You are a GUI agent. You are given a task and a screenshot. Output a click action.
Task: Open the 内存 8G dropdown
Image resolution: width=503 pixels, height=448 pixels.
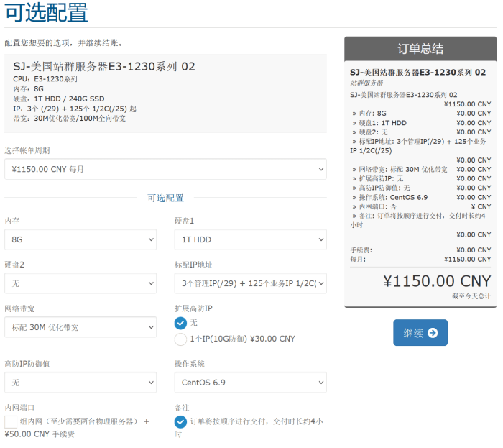pyautogui.click(x=80, y=239)
